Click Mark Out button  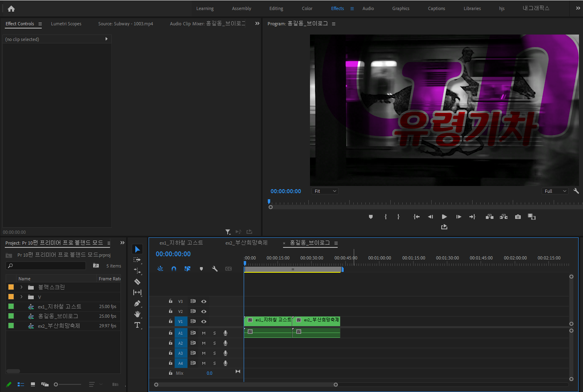pos(398,217)
